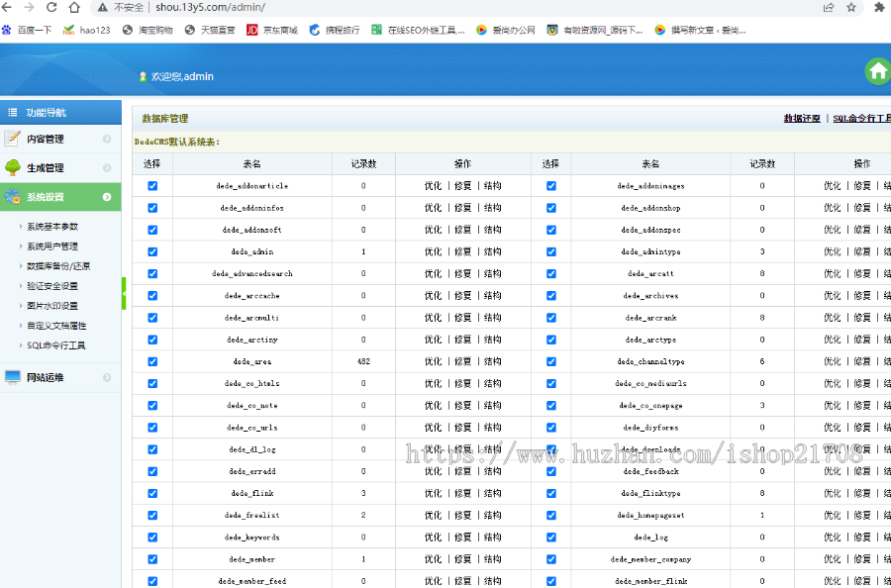Click the admin user avatar icon
Screen dimensions: 891x588
144,76
